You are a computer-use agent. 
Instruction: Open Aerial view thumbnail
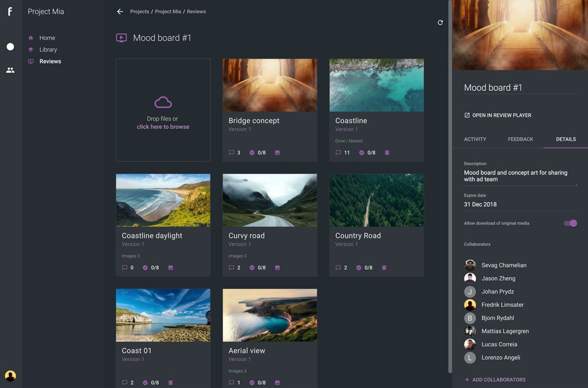click(270, 315)
